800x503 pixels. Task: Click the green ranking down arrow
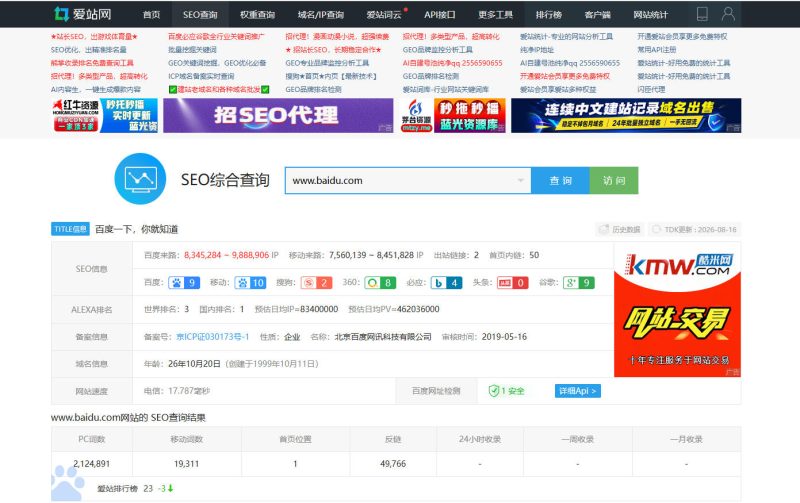click(170, 488)
